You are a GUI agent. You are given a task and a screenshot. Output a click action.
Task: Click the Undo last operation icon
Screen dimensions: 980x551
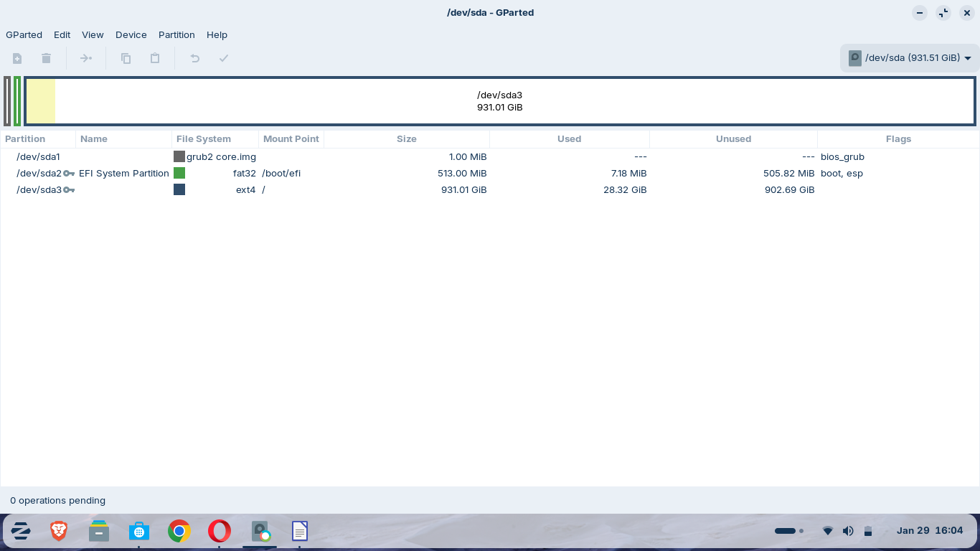194,58
